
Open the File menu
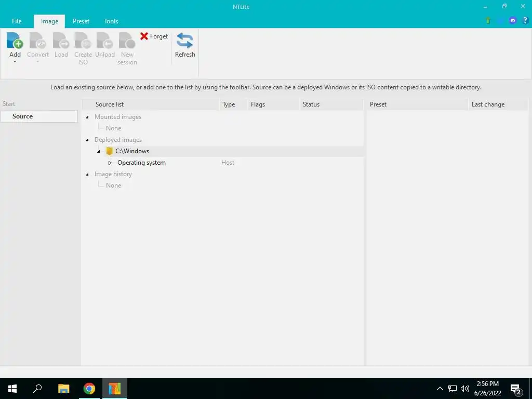17,21
